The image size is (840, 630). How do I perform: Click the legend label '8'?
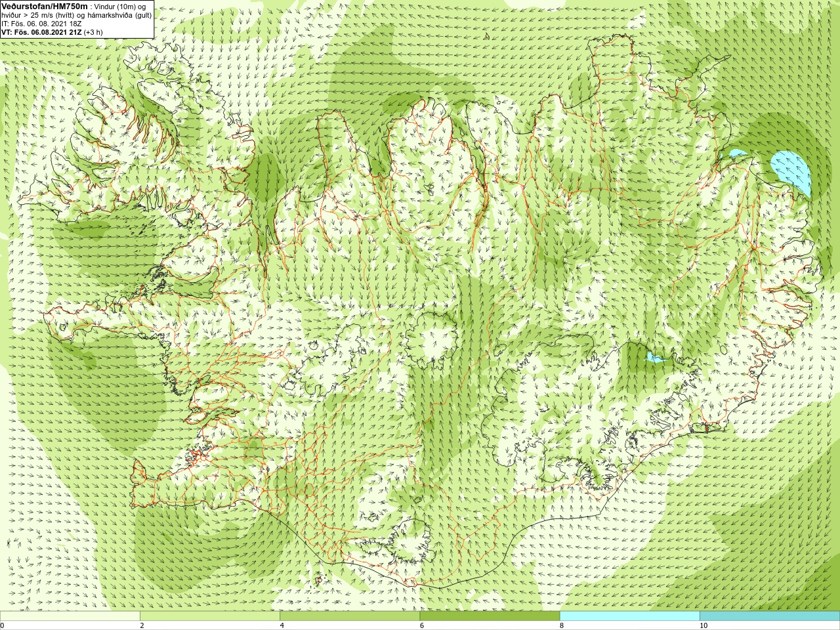click(x=562, y=625)
